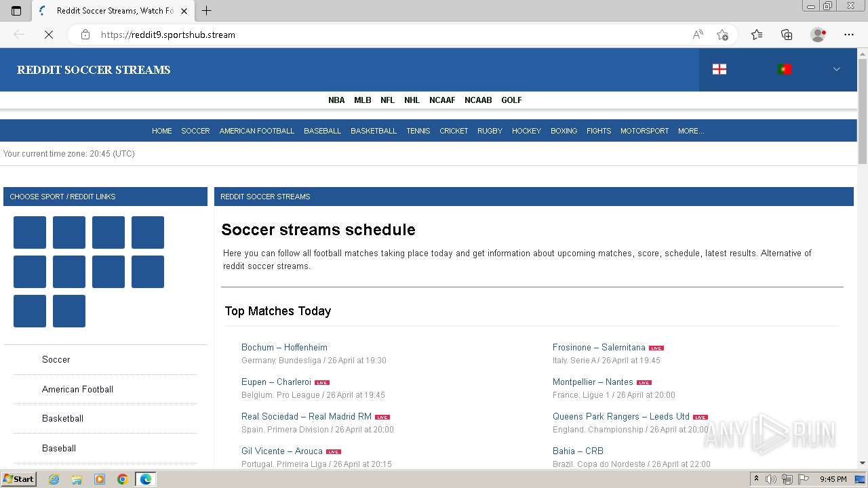Expand the language dropdown chevron
This screenshot has height=488, width=868.
tap(836, 69)
